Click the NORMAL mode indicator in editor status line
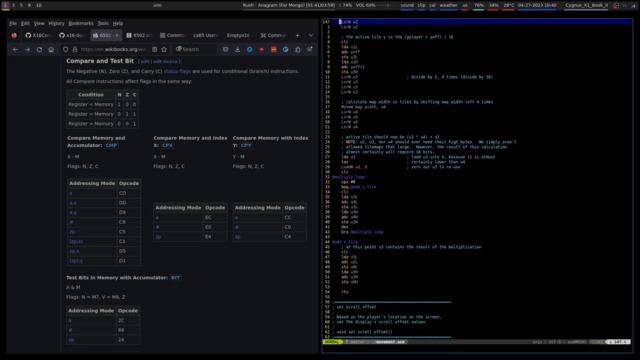This screenshot has height=360, width=640. point(332,342)
